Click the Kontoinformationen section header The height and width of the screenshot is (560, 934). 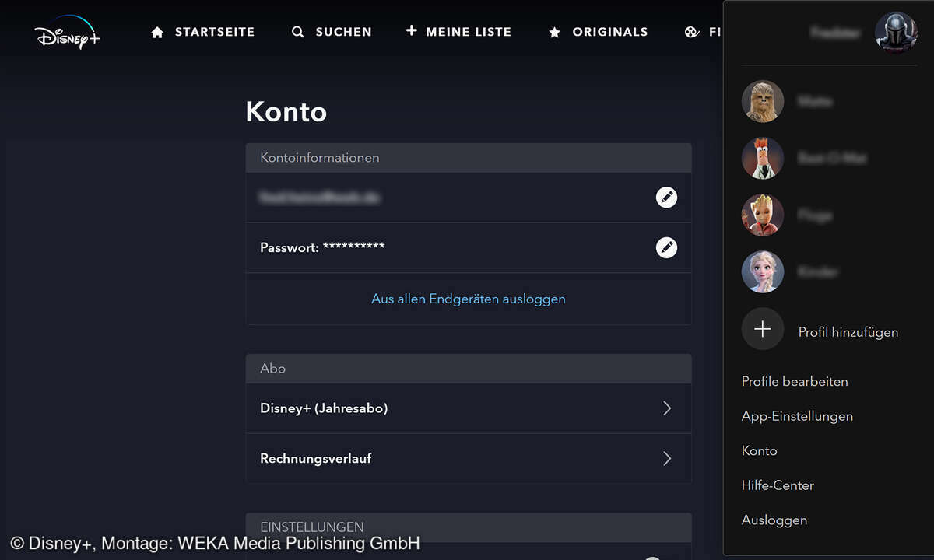[x=469, y=158]
